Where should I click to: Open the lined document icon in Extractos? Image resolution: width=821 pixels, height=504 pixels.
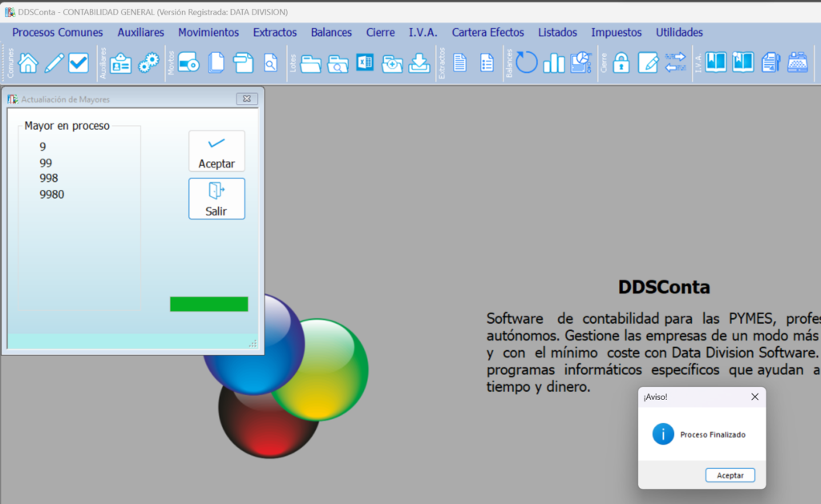tap(459, 62)
